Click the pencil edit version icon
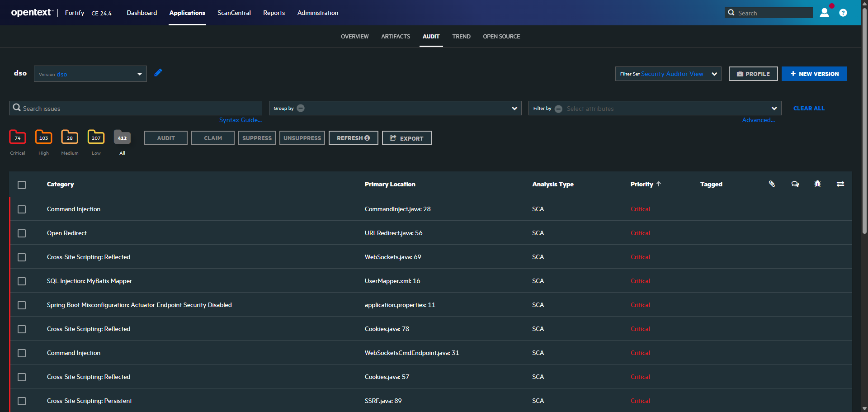Viewport: 868px width, 412px height. coord(158,73)
